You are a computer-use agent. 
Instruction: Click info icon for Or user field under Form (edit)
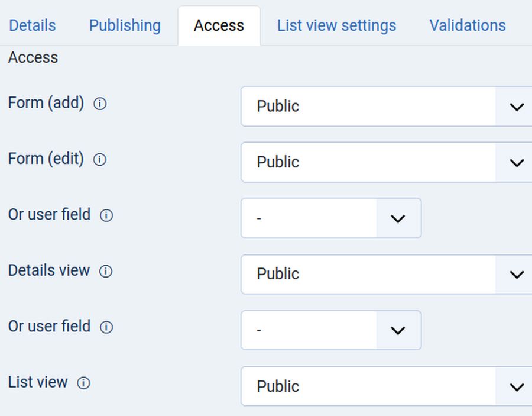[x=106, y=215]
